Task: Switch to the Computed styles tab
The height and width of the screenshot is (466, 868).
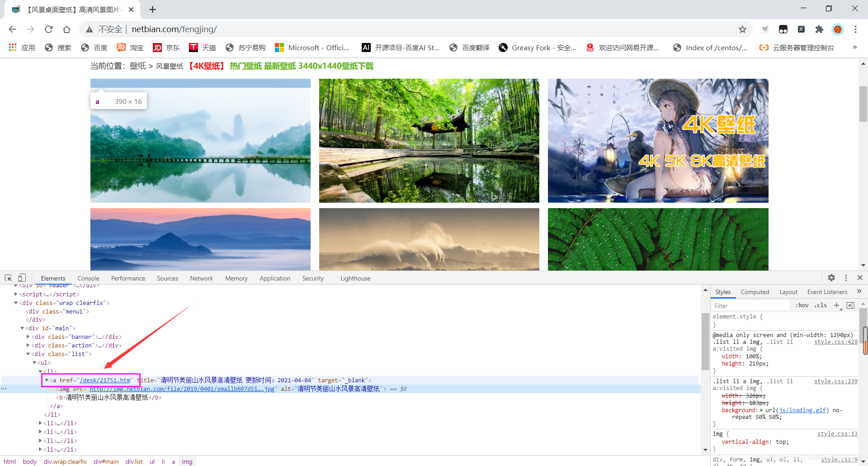Action: click(x=755, y=292)
